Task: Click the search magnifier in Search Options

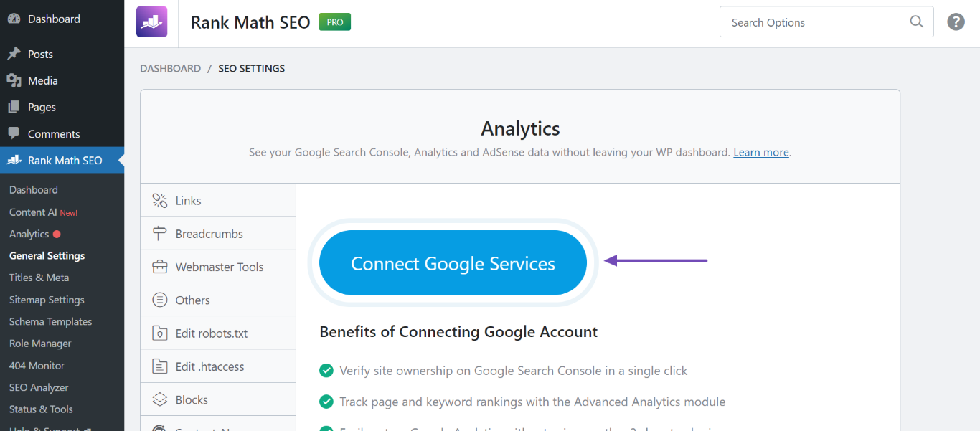Action: [916, 22]
